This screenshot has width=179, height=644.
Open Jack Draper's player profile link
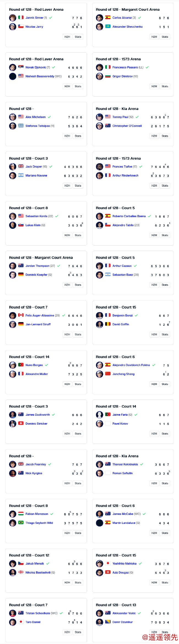(x=34, y=167)
